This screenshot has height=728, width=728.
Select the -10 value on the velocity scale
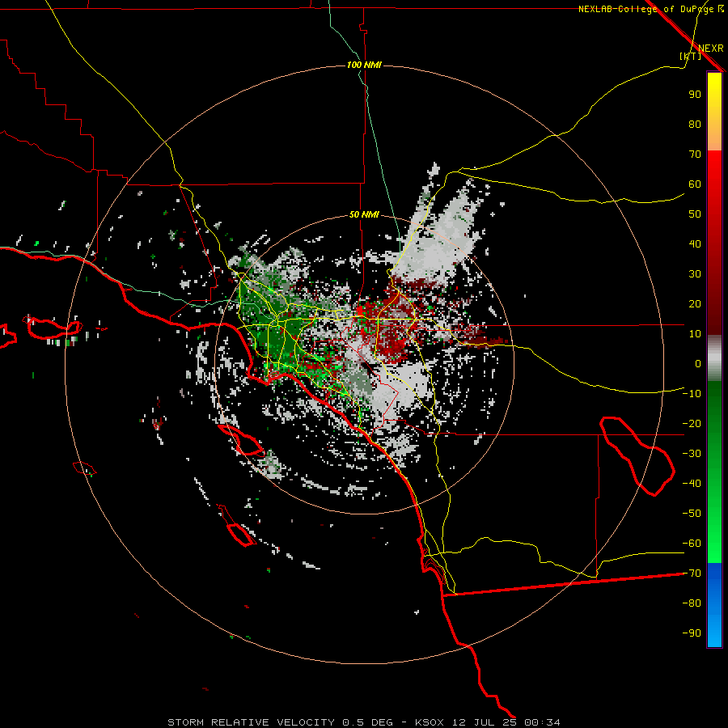(x=692, y=394)
